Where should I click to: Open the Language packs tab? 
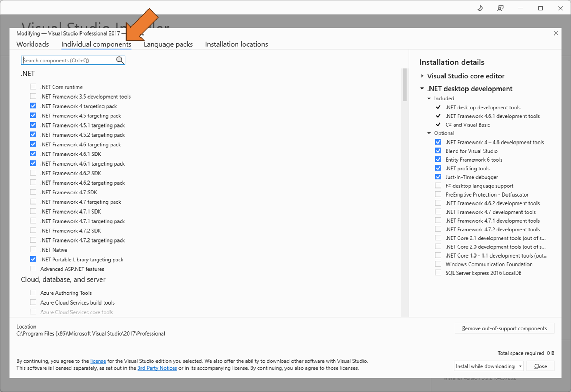click(168, 44)
